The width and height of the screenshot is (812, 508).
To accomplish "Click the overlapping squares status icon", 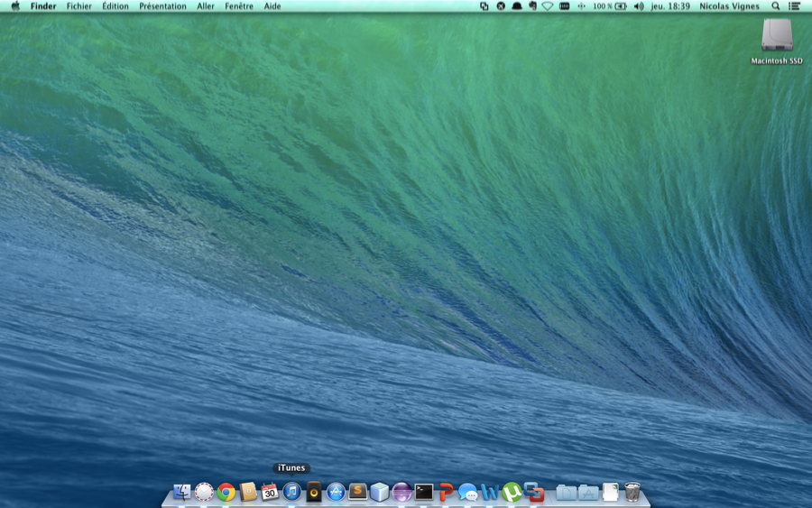I will [x=484, y=6].
